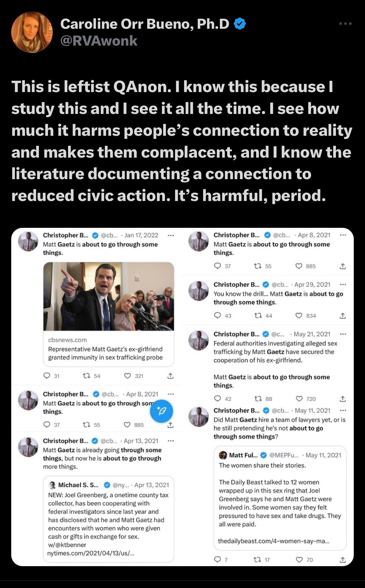Viewport: 365px width, 588px height.
Task: Open the three-dot menu on the Apr 13, 2021 tweet
Action: point(171,441)
